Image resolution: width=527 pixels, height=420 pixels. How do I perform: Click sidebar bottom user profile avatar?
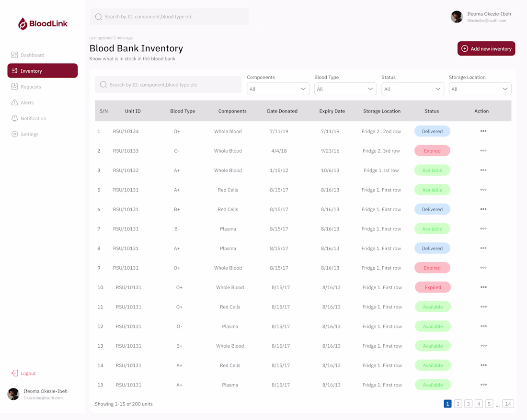(13, 394)
